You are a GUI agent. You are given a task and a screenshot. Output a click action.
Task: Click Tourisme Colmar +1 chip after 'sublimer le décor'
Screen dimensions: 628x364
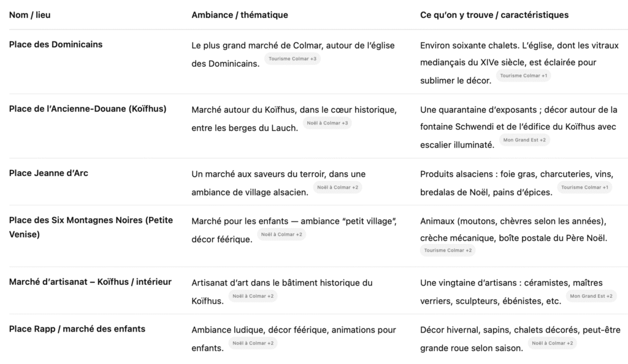523,76
